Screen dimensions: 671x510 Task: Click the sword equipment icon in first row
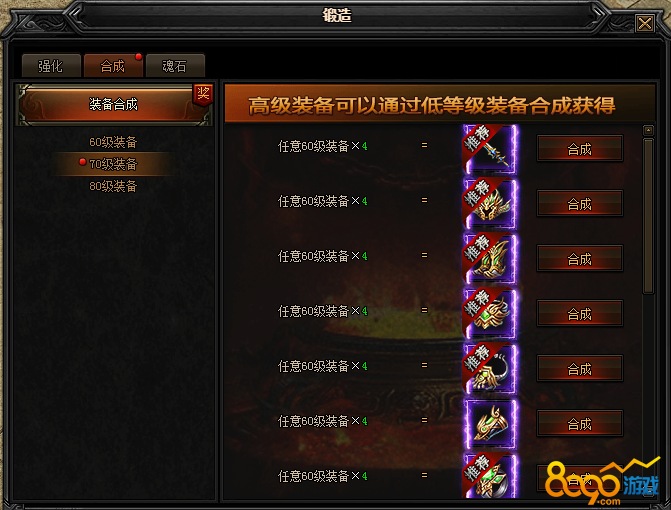click(490, 148)
